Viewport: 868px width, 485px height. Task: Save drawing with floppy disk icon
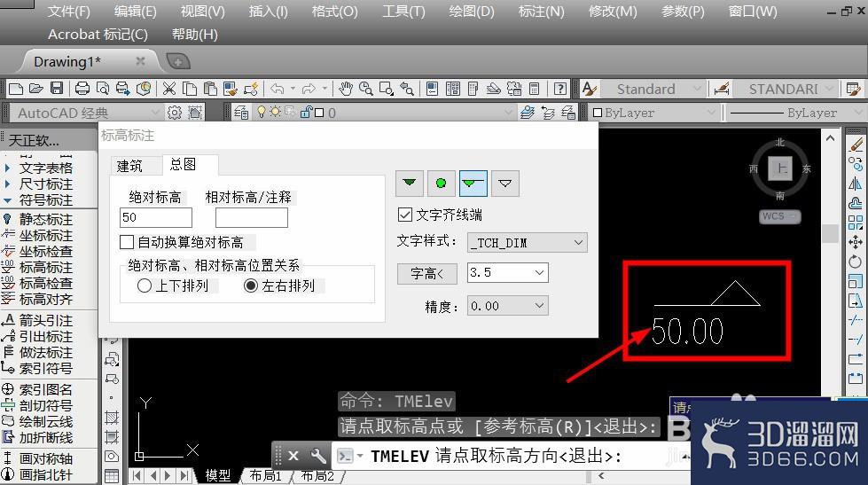coord(57,89)
